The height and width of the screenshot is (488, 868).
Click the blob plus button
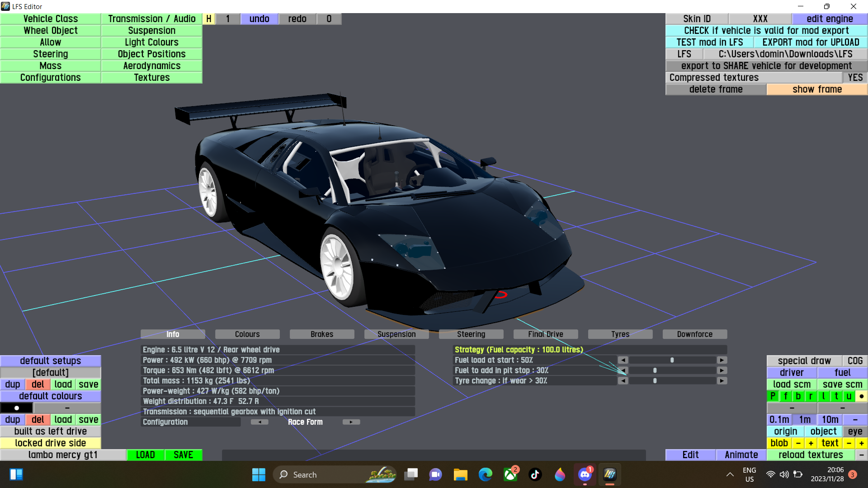pos(811,443)
